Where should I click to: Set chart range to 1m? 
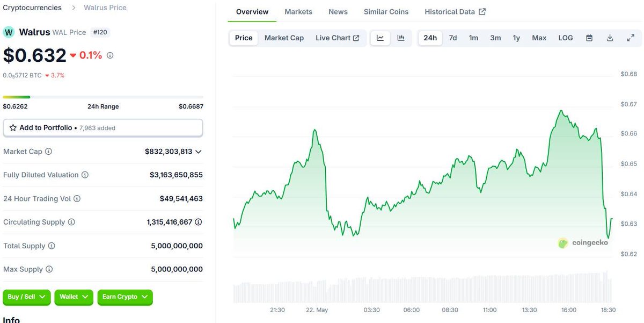point(473,38)
